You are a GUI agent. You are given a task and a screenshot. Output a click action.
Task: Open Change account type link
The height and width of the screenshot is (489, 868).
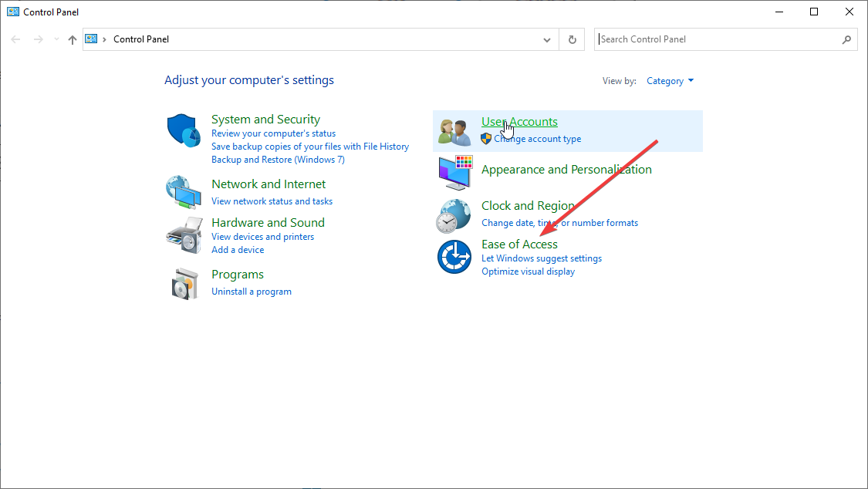538,139
